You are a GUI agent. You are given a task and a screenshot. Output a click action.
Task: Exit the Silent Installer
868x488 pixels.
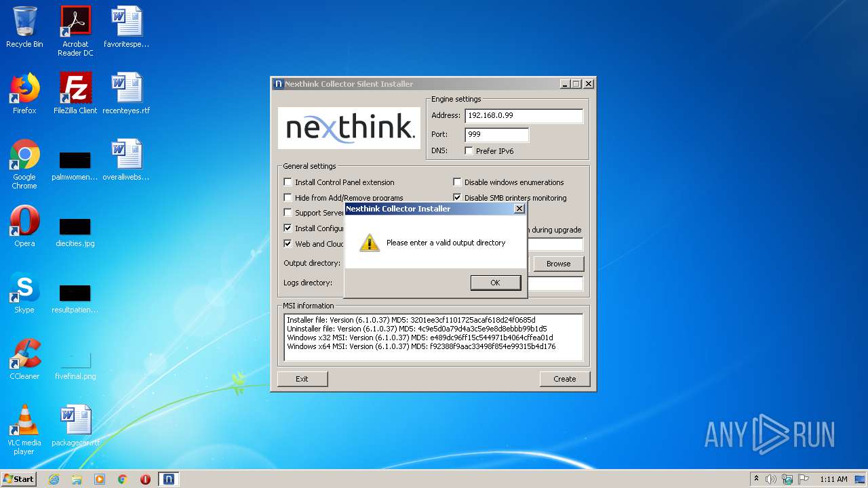point(302,379)
